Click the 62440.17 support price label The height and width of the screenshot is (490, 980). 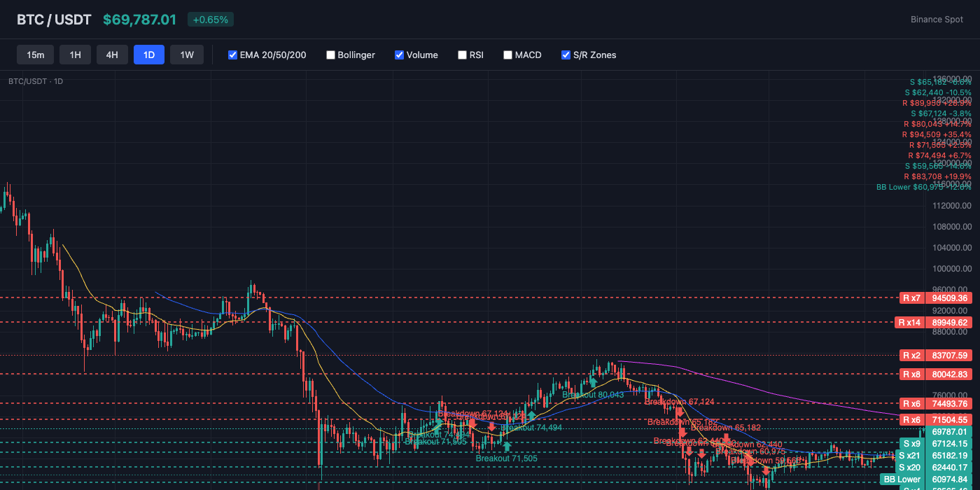point(949,467)
